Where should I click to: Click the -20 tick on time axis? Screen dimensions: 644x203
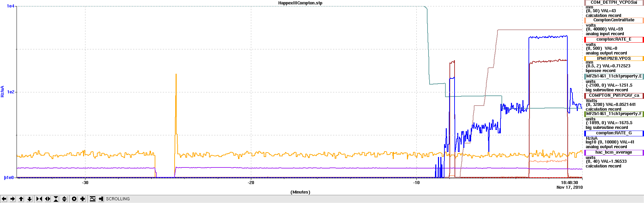251,183
